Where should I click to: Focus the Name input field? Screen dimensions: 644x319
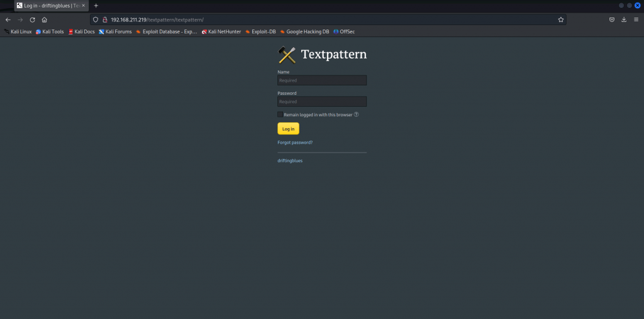pyautogui.click(x=322, y=80)
